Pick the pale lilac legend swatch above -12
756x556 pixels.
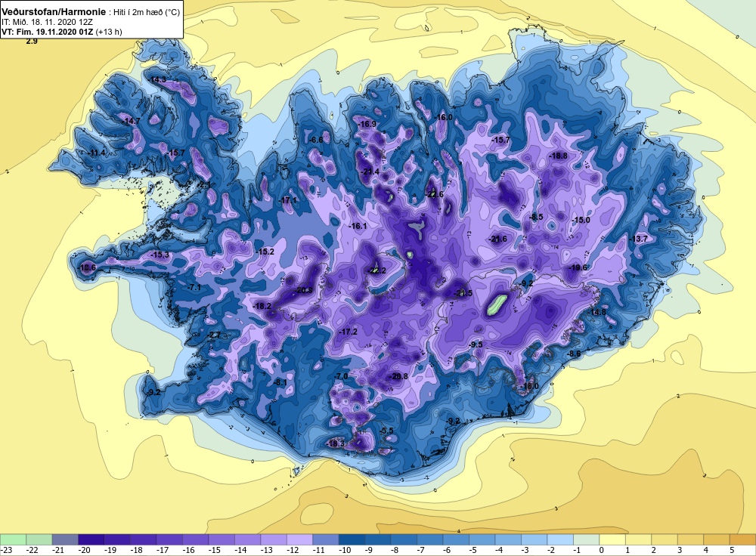click(x=299, y=539)
